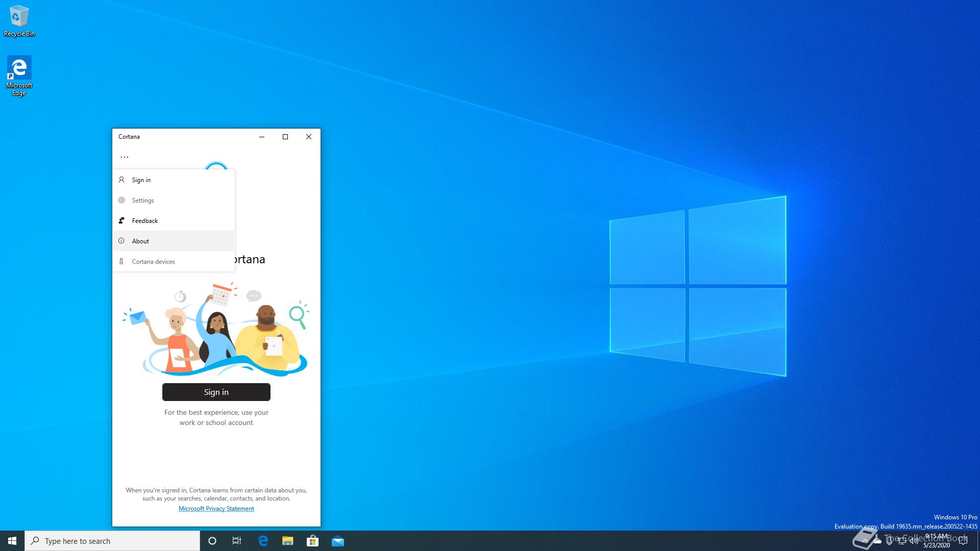980x551 pixels.
Task: Open the Cortana three-dots menu
Action: (124, 157)
